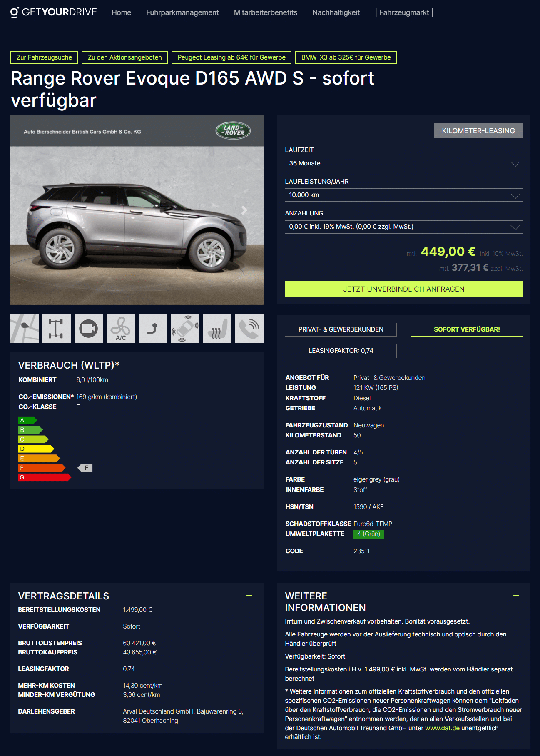Open Mitarbeiterbenefits menu item
This screenshot has height=756, width=540.
[266, 12]
